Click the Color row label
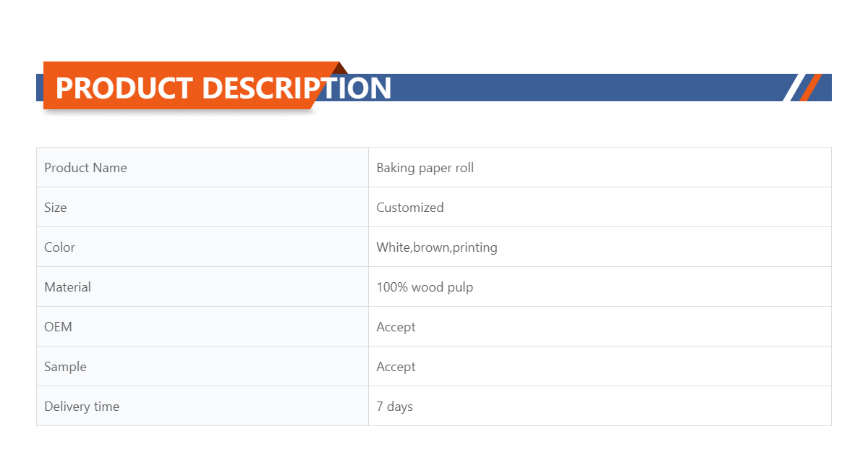The image size is (868, 463). pos(59,247)
